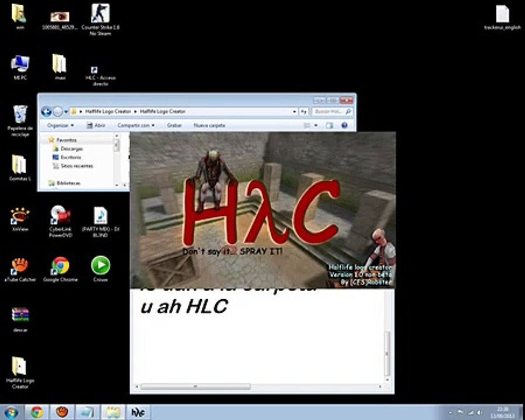
Task: Click the Grabar toolbar button
Action: tap(174, 125)
